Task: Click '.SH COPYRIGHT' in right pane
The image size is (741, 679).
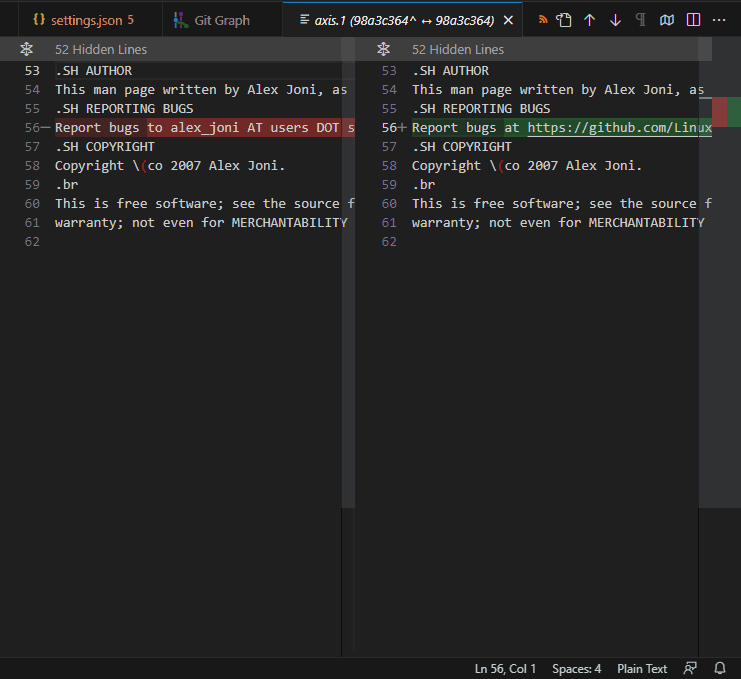Action: click(462, 147)
